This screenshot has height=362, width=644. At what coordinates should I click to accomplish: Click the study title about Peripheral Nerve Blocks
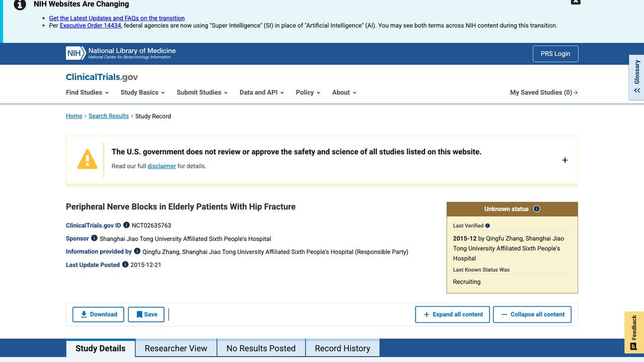[x=181, y=207]
